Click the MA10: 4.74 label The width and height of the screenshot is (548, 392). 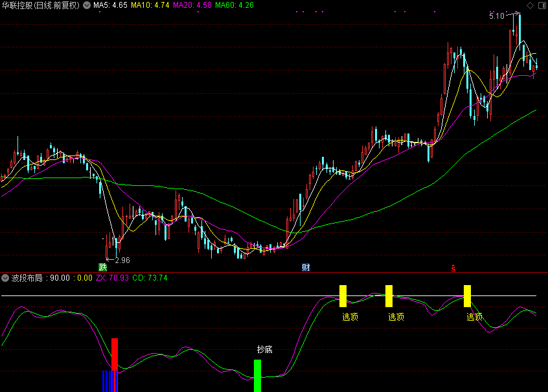(150, 5)
